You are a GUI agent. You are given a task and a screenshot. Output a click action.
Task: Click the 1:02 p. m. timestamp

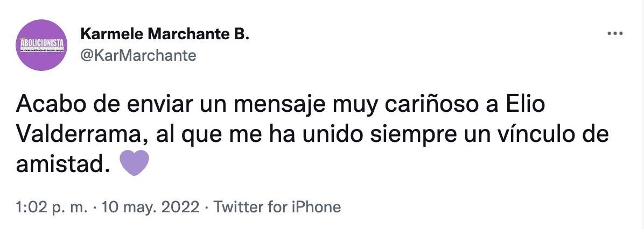(x=52, y=207)
